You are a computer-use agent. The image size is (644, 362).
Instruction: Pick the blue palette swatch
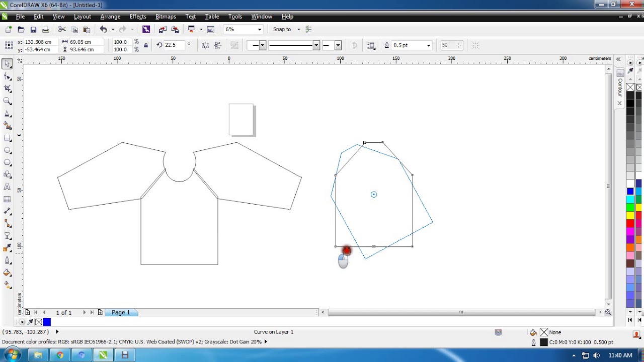(x=630, y=191)
